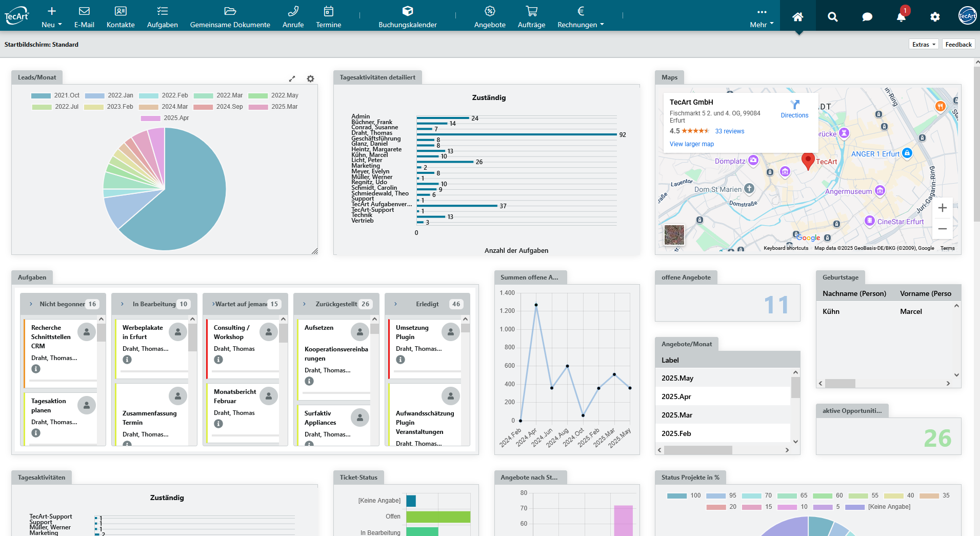Toggle the 100 legend in Status Projekte
Image resolution: width=980 pixels, height=536 pixels.
(x=684, y=495)
